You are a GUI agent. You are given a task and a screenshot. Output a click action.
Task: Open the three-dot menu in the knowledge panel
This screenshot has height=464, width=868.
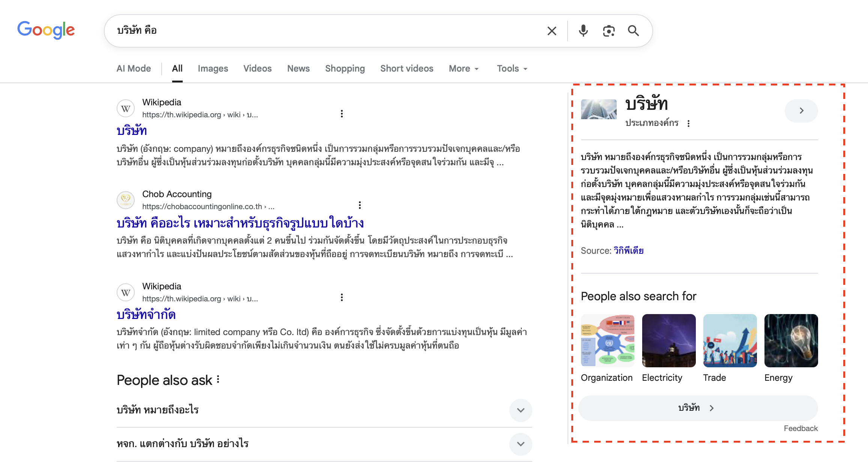click(x=689, y=123)
